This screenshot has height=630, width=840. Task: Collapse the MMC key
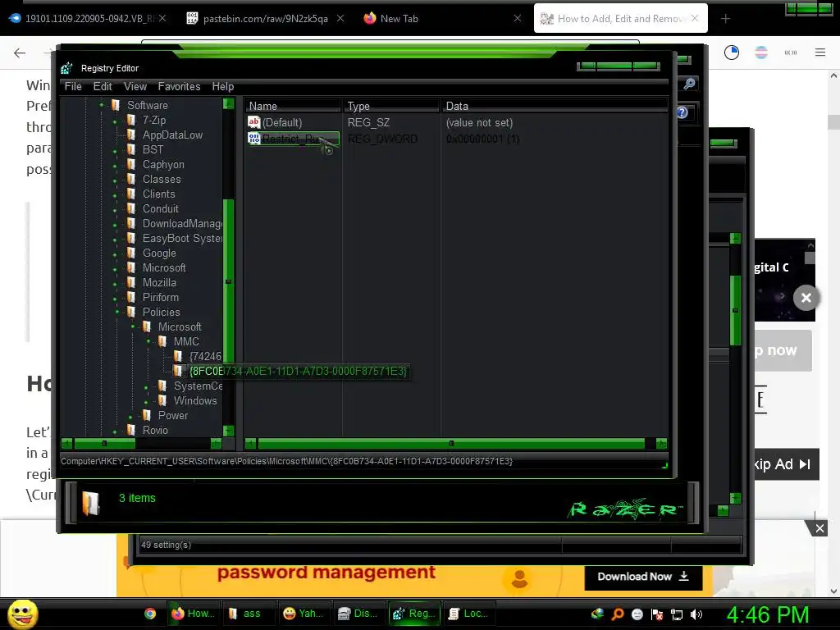click(x=148, y=341)
